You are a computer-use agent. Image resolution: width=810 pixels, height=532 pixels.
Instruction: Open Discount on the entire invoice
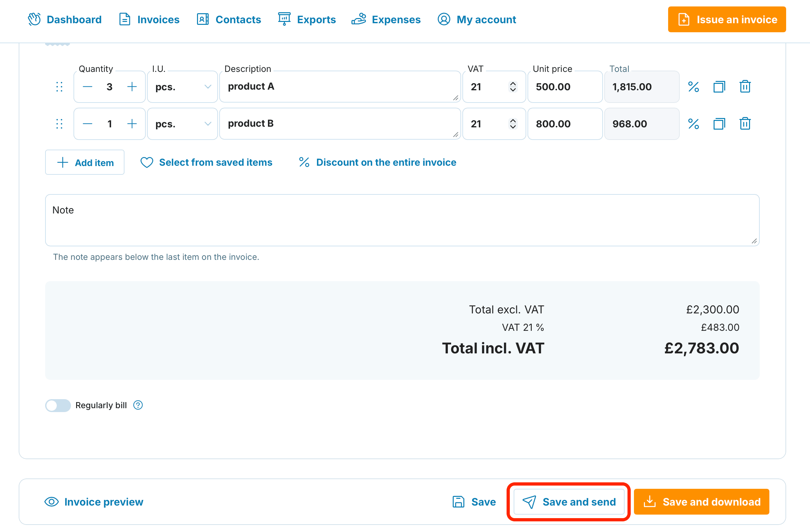click(x=378, y=163)
